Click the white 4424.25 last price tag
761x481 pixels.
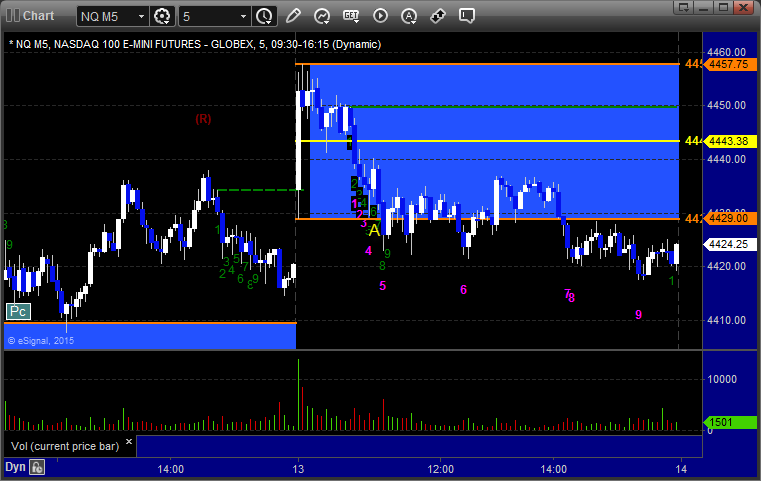pos(729,244)
